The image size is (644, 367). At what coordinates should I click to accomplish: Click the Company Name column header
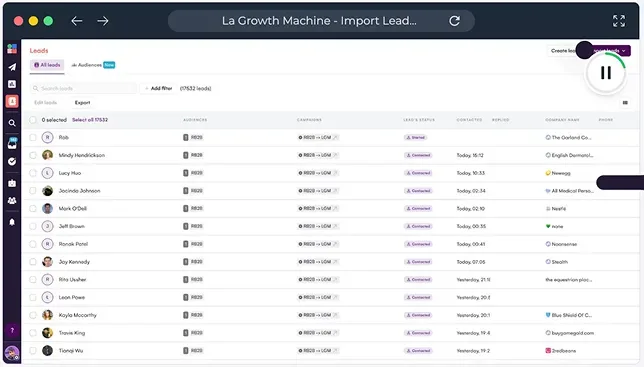[562, 120]
